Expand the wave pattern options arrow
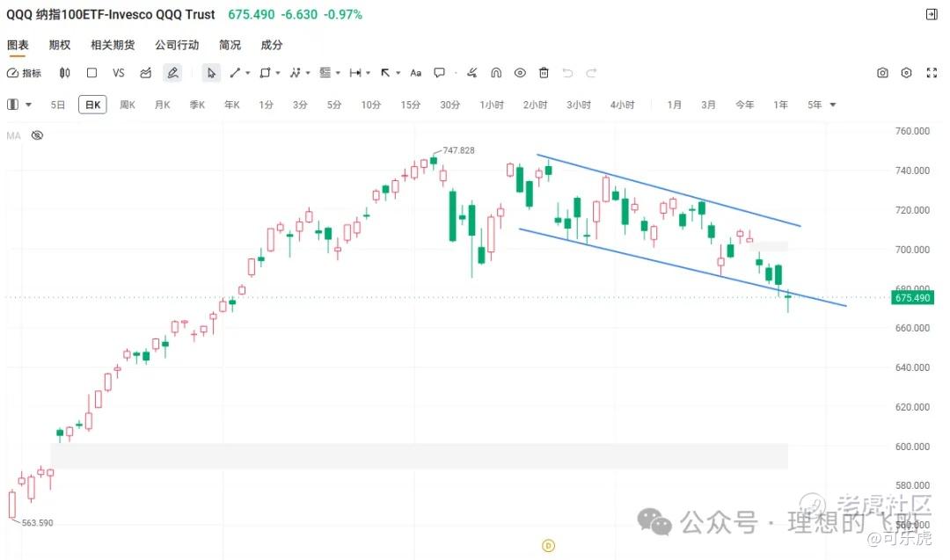 (x=308, y=73)
